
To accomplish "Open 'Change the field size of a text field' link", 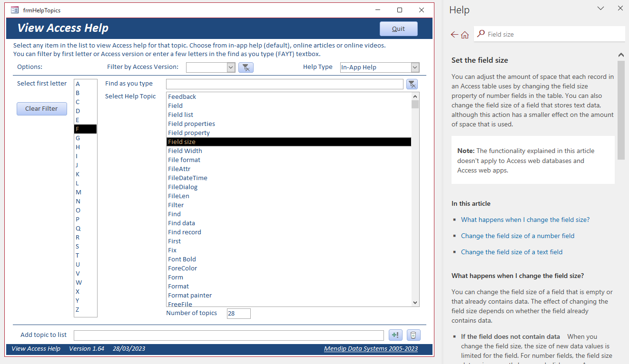I will [511, 252].
